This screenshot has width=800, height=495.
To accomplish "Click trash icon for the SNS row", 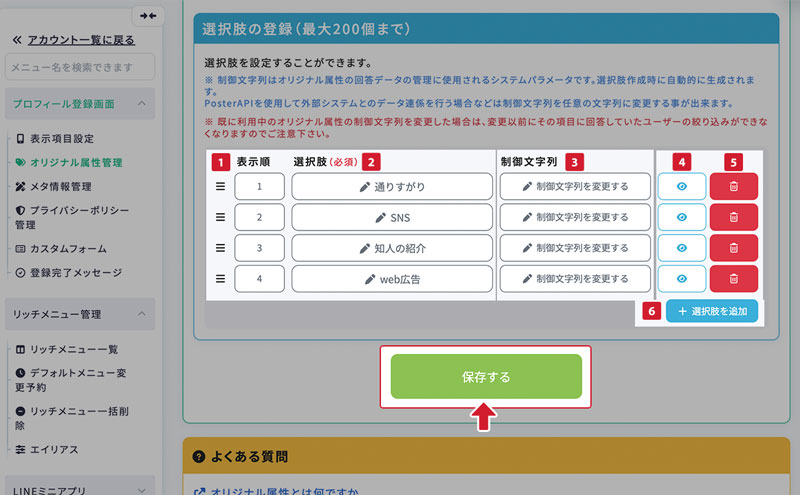I will tap(733, 217).
